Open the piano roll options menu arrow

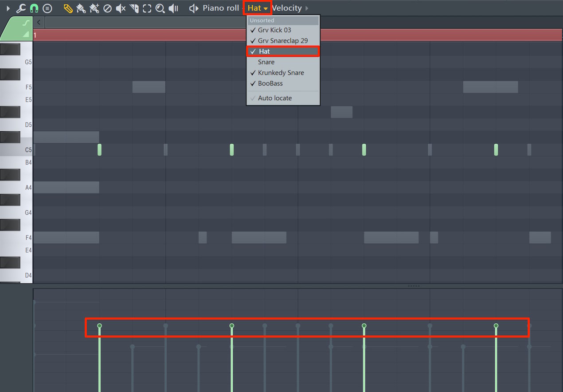(8, 8)
